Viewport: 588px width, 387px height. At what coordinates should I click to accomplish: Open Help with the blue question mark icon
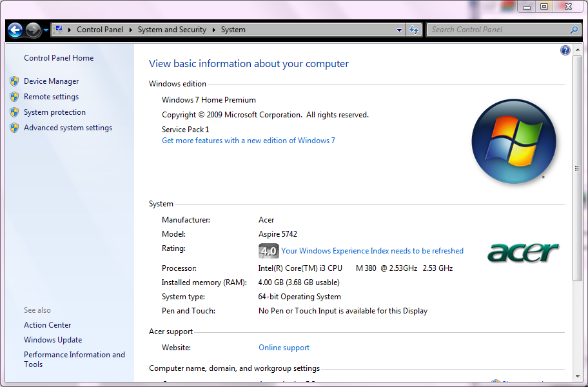pyautogui.click(x=565, y=50)
